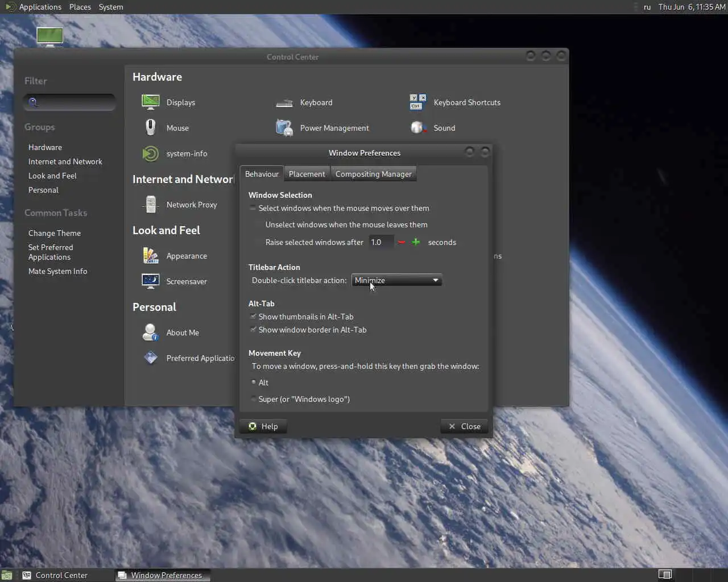Click Look and Feel group in sidebar
The image size is (728, 582).
pyautogui.click(x=52, y=176)
